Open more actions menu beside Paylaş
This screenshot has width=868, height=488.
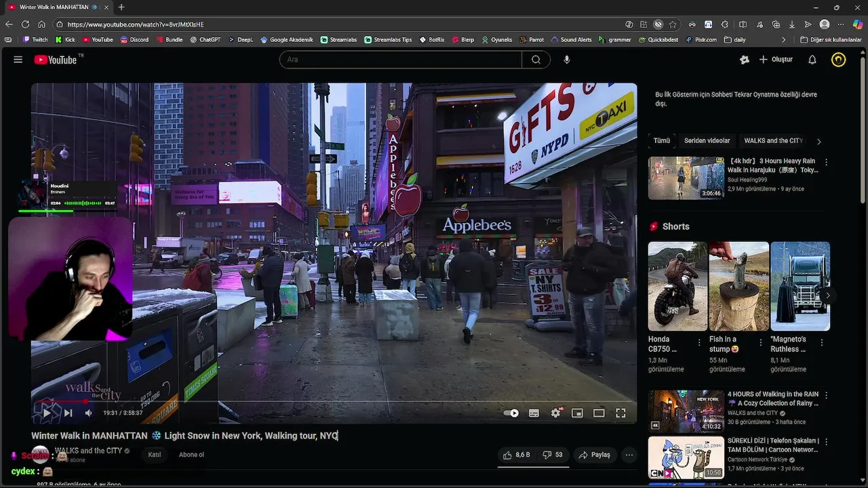[x=629, y=455]
